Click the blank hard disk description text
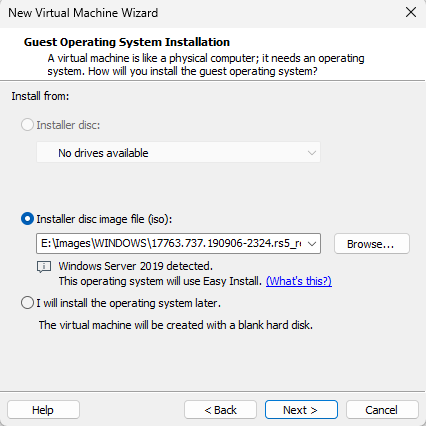This screenshot has height=426, width=426. tap(176, 325)
